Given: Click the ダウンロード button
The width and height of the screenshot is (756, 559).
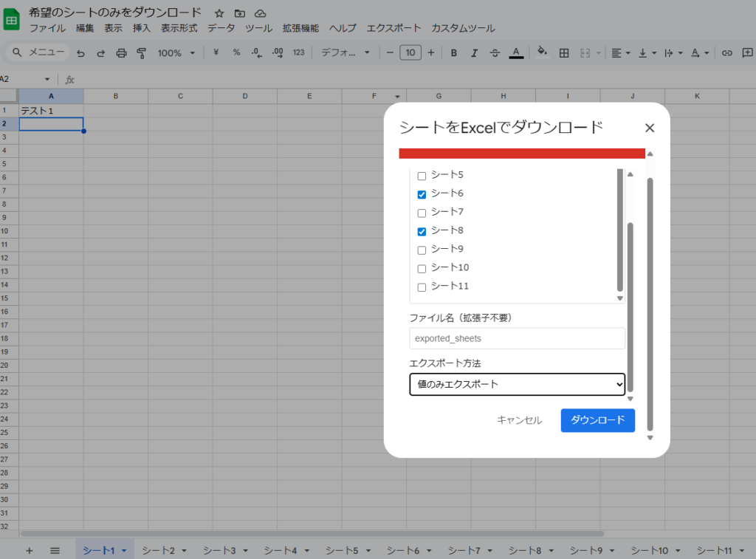Looking at the screenshot, I should coord(598,420).
